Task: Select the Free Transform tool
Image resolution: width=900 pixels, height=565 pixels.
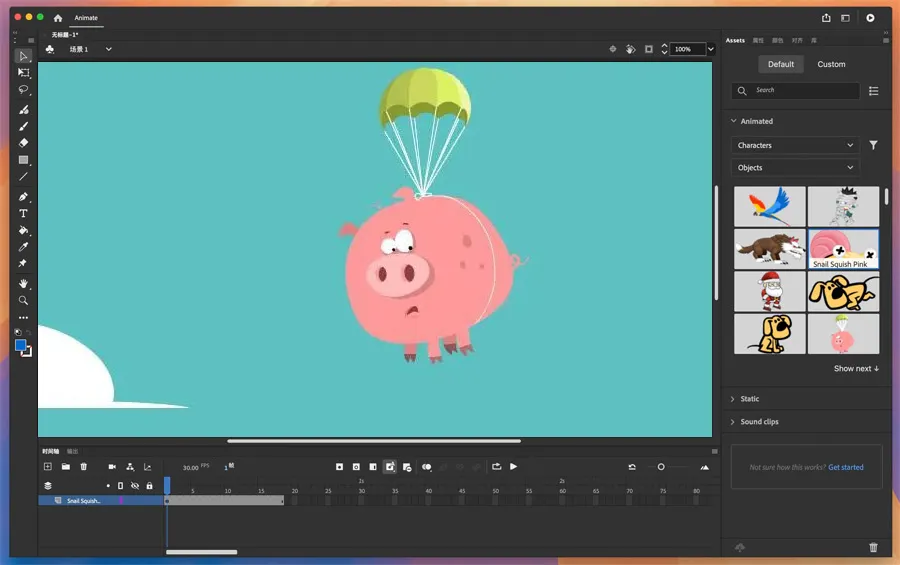Action: (x=24, y=73)
